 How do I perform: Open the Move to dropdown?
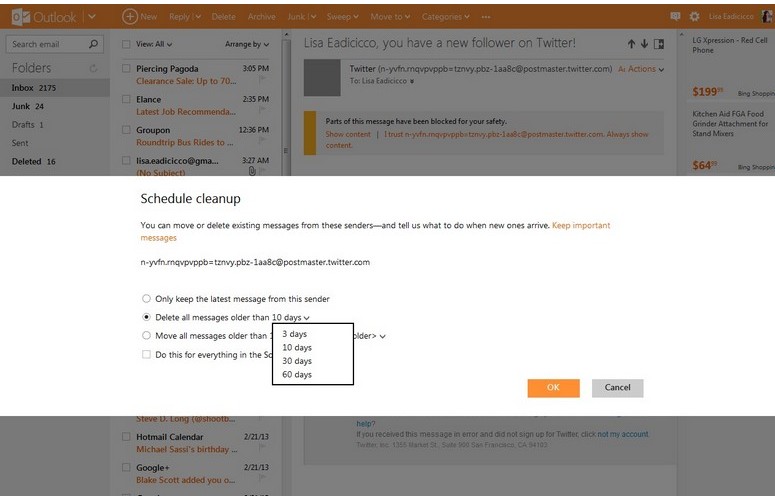[x=390, y=16]
